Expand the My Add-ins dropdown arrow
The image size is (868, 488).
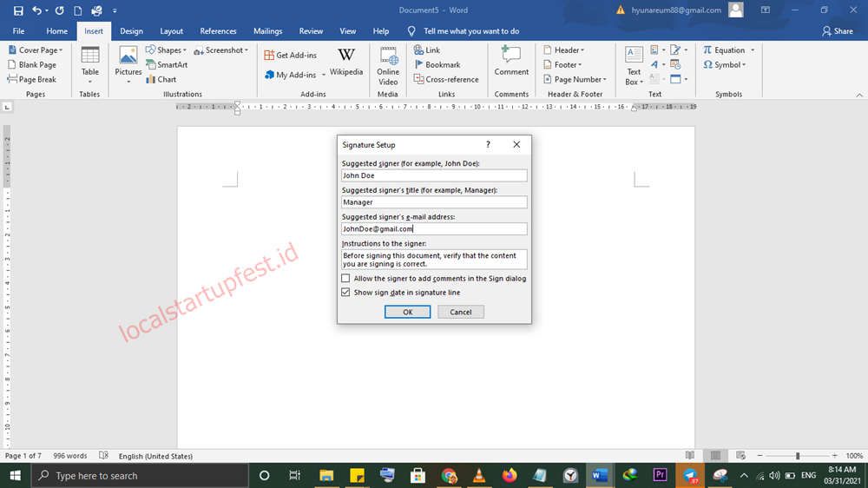324,75
